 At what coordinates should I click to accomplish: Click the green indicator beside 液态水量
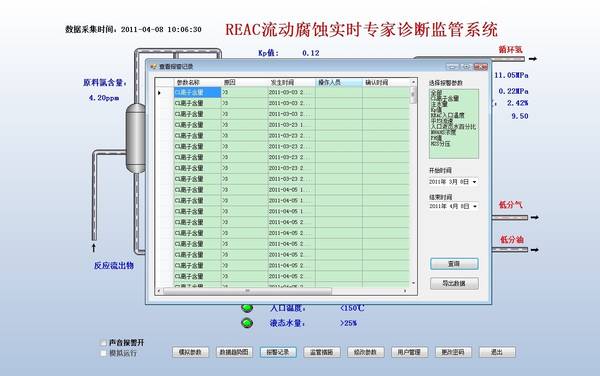tap(247, 323)
